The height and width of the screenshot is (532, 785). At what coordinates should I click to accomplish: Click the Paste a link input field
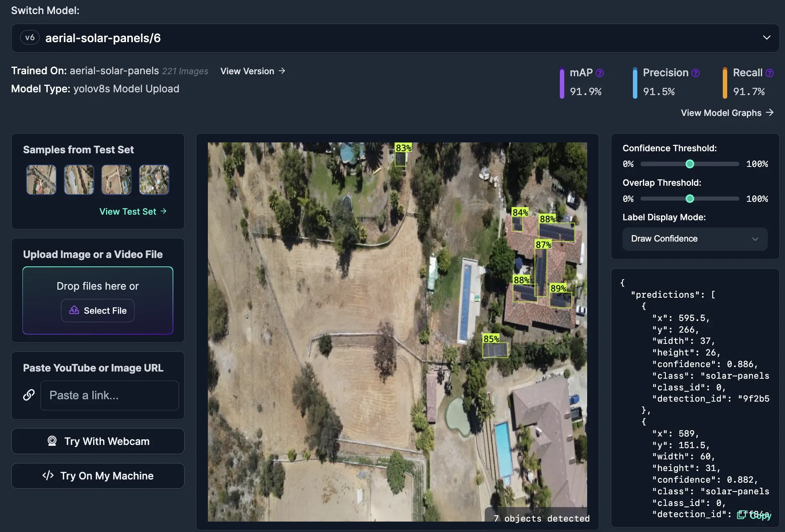point(110,395)
